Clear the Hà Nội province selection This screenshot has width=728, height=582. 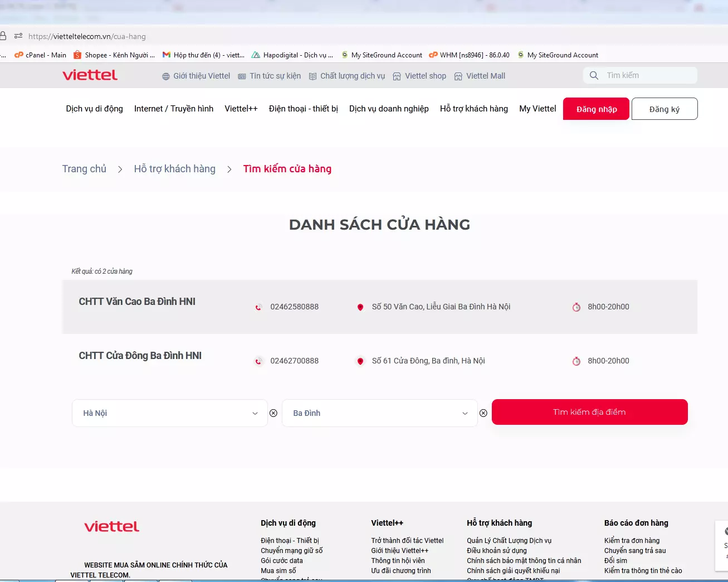pos(273,413)
